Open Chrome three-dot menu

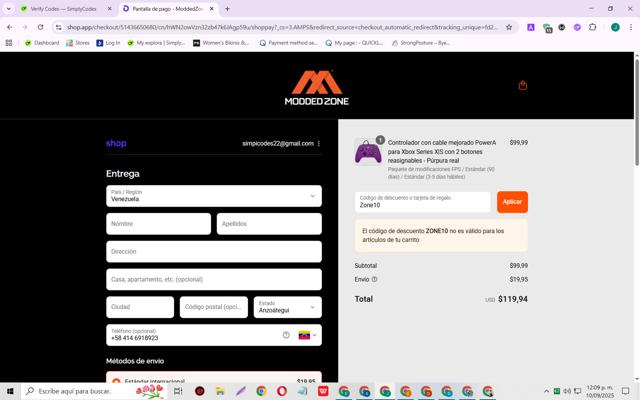coord(631,27)
